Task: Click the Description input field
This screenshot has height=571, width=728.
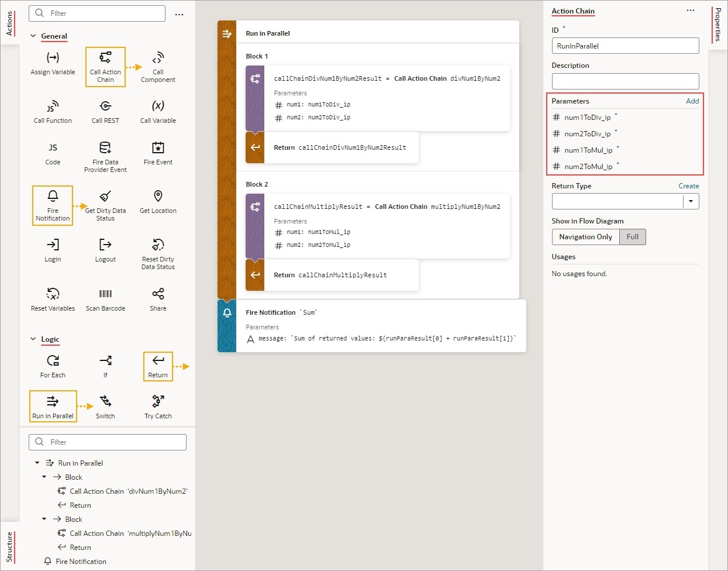Action: (x=625, y=81)
